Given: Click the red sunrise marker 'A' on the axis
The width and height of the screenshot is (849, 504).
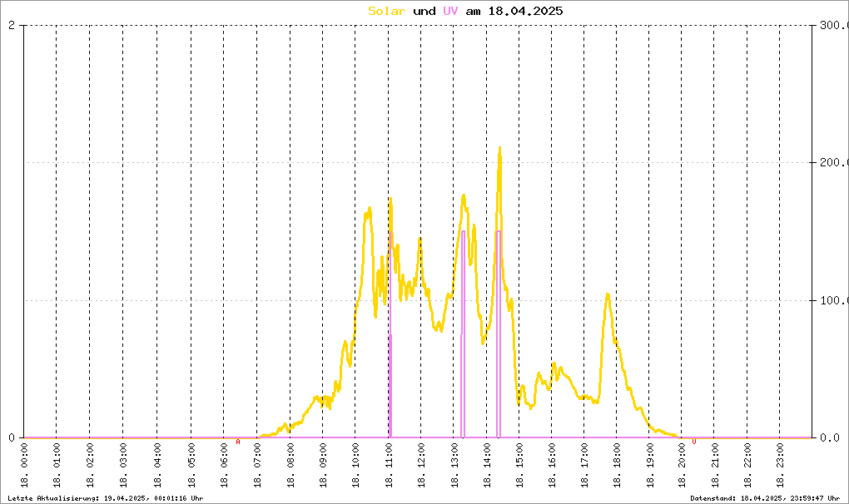Looking at the screenshot, I should pos(238,442).
